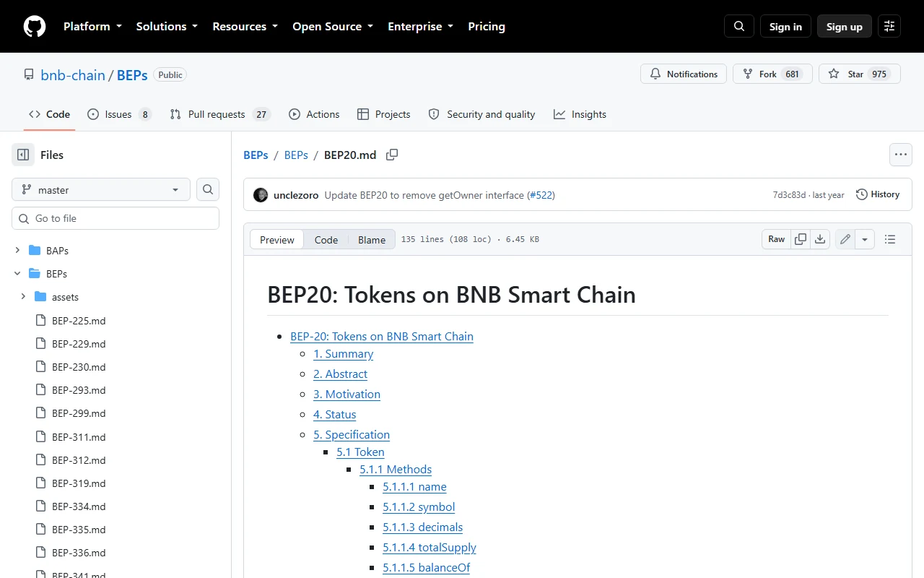Viewport: 924px width, 578px height.
Task: Expand the Resources menu
Action: click(245, 27)
